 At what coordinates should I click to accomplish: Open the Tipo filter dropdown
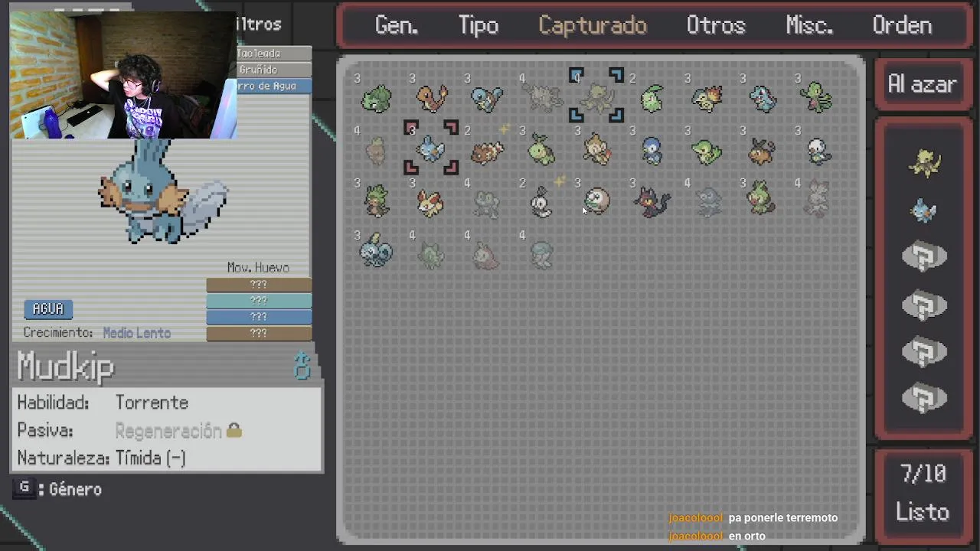click(x=479, y=25)
